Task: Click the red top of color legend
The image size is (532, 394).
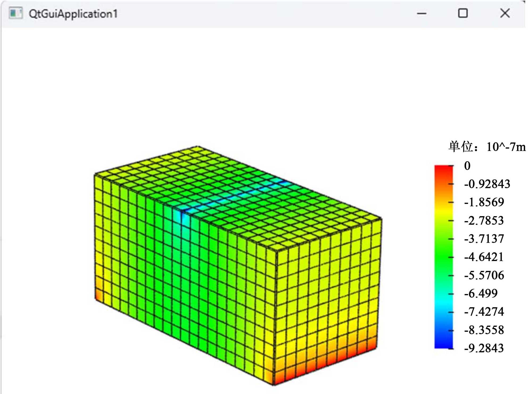Action: click(x=443, y=170)
